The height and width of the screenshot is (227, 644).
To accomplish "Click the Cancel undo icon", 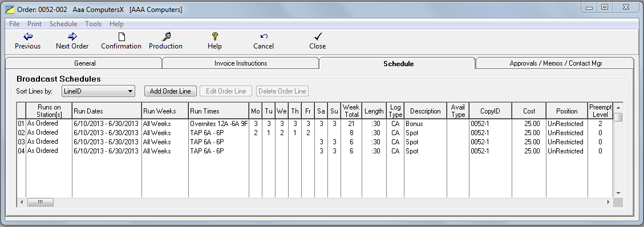I will (x=264, y=37).
